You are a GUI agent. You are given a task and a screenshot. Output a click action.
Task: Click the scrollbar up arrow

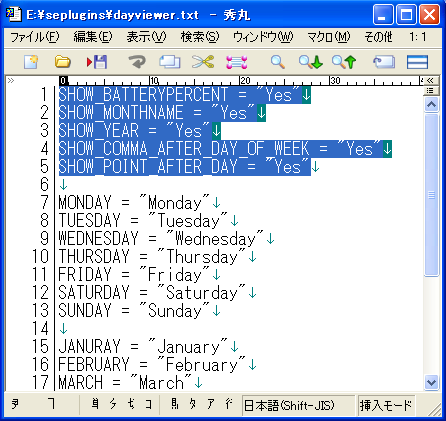click(x=431, y=105)
